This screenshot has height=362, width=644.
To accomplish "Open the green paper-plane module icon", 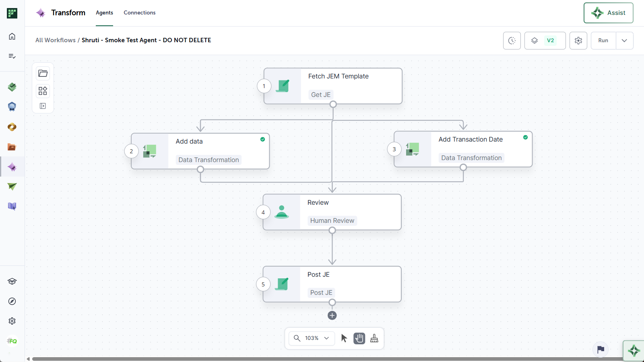I will click(12, 187).
